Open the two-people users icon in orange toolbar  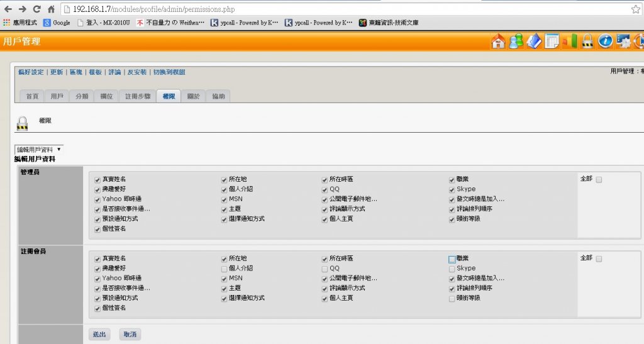[x=516, y=42]
